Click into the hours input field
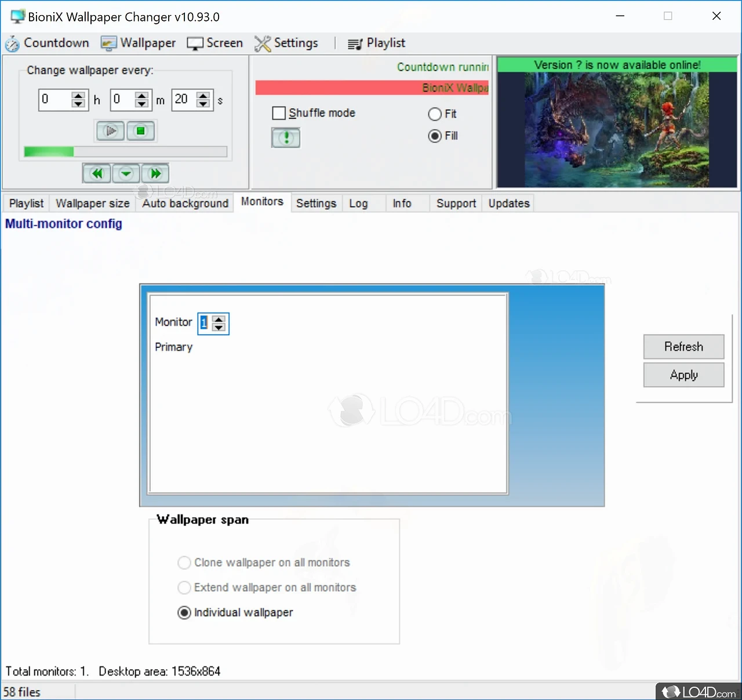742x700 pixels. point(56,100)
